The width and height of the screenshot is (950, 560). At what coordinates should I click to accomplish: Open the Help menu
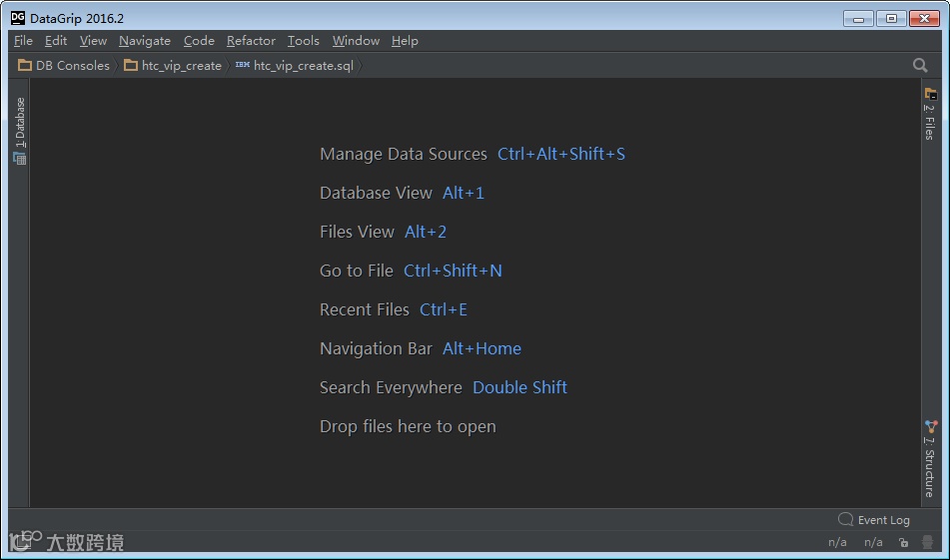405,41
